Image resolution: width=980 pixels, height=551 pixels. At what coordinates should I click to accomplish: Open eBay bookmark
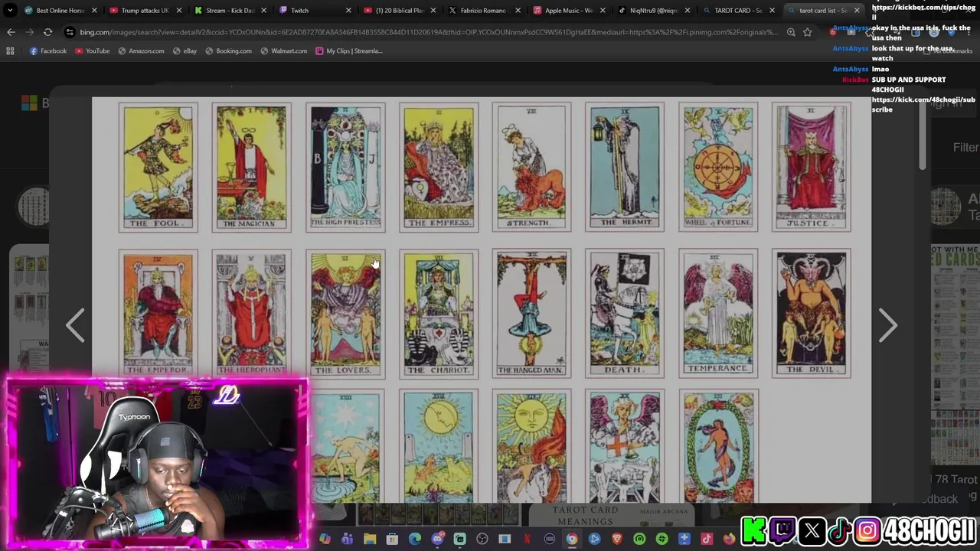[x=185, y=51]
